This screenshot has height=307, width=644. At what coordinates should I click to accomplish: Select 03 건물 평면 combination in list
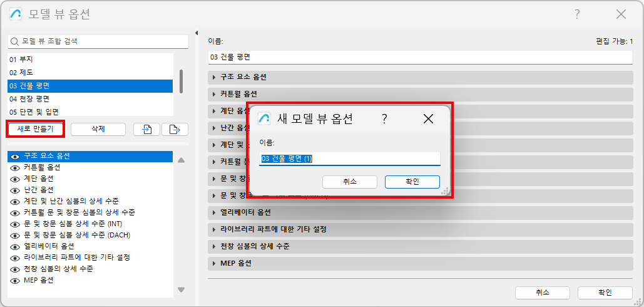[x=90, y=86]
